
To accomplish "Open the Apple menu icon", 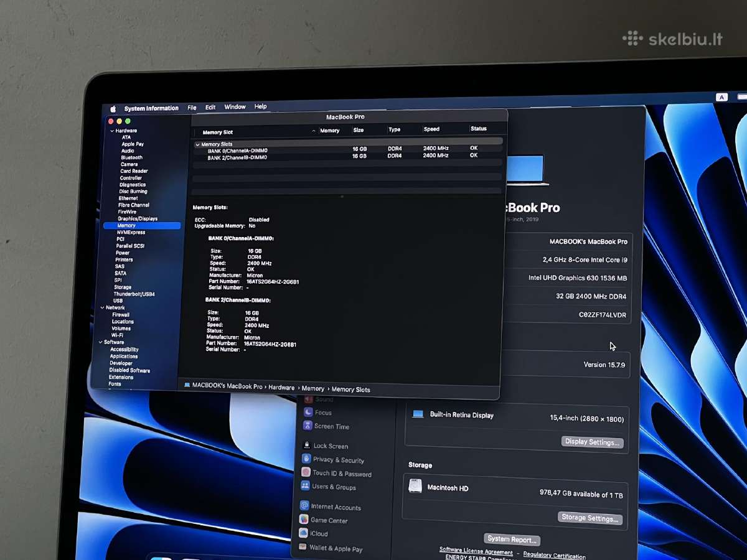I will pyautogui.click(x=113, y=109).
